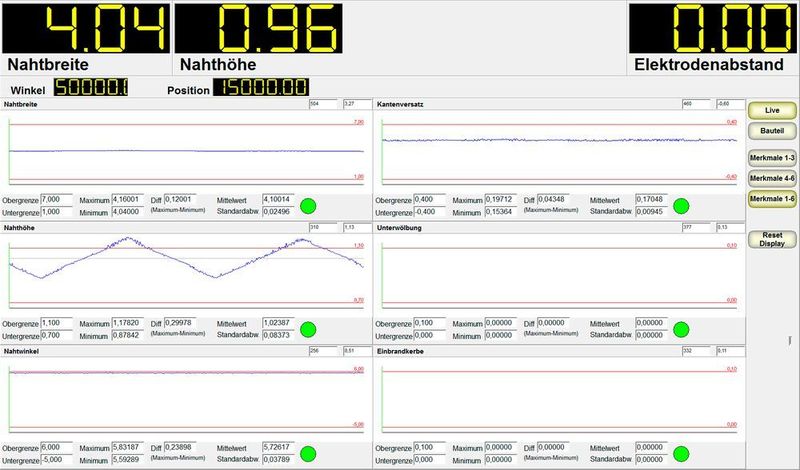
Task: Show Merkmale 1-3 charts
Action: [772, 158]
